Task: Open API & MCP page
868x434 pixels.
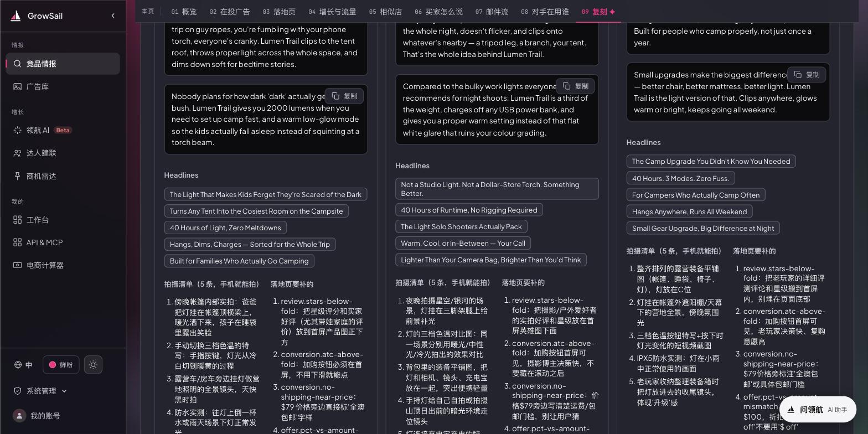Action: click(63, 242)
